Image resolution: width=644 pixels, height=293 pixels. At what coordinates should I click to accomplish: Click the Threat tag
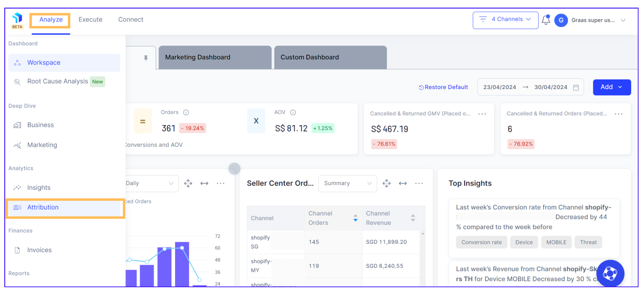coord(588,242)
